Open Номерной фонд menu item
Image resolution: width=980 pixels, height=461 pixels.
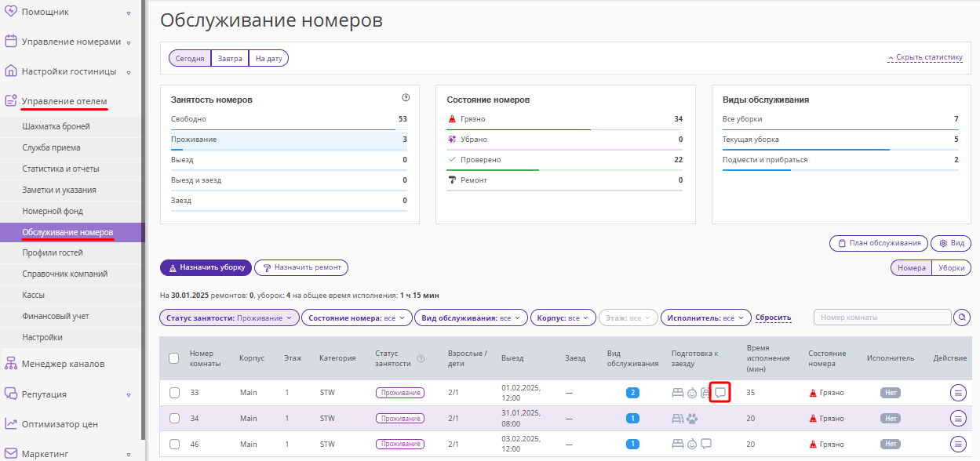click(53, 211)
